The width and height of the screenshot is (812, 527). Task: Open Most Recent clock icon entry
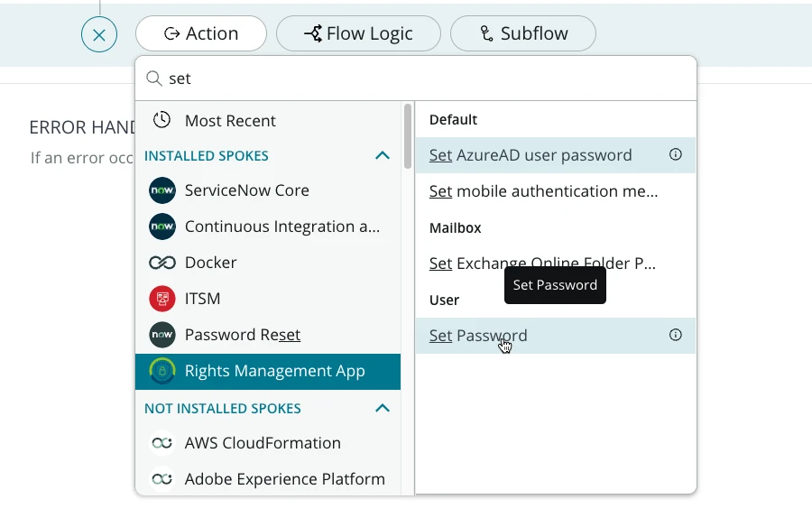(x=162, y=120)
